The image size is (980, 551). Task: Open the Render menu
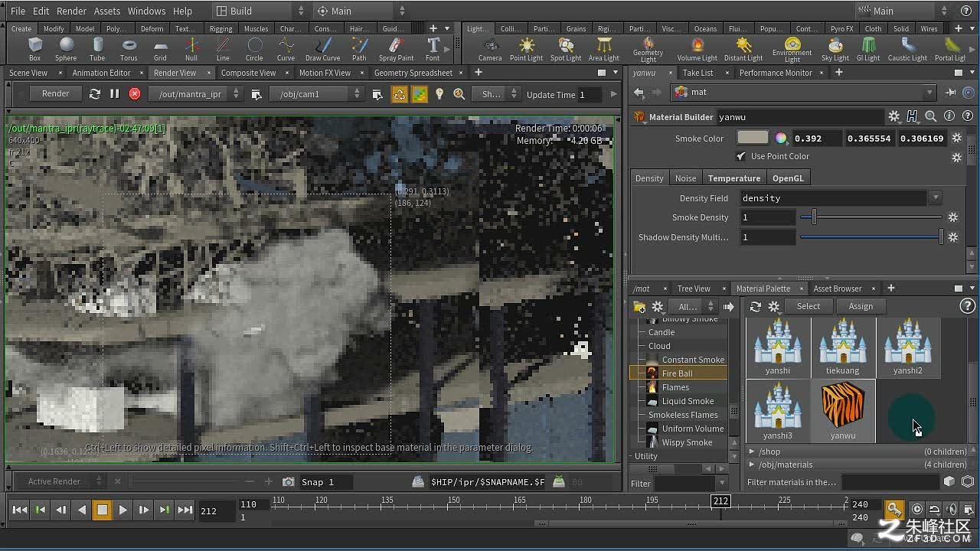[x=72, y=11]
